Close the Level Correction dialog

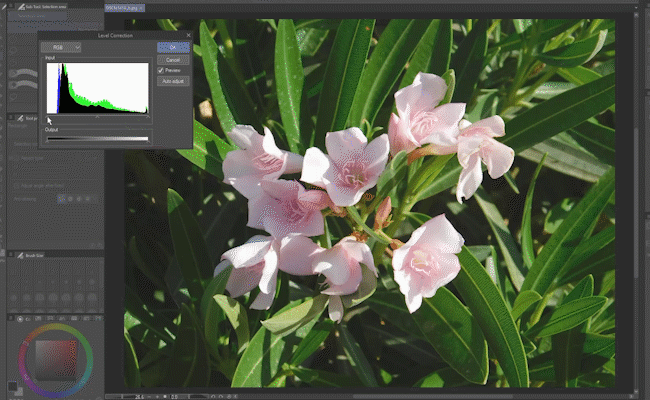click(189, 35)
